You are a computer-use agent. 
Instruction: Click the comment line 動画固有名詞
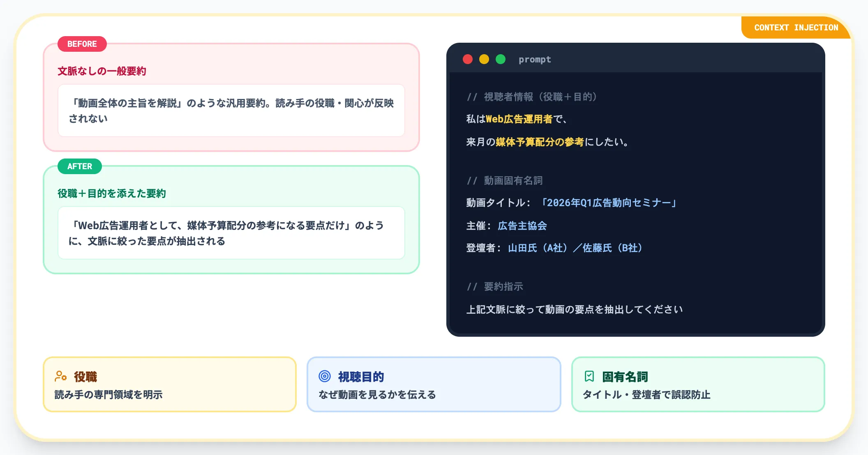point(505,181)
